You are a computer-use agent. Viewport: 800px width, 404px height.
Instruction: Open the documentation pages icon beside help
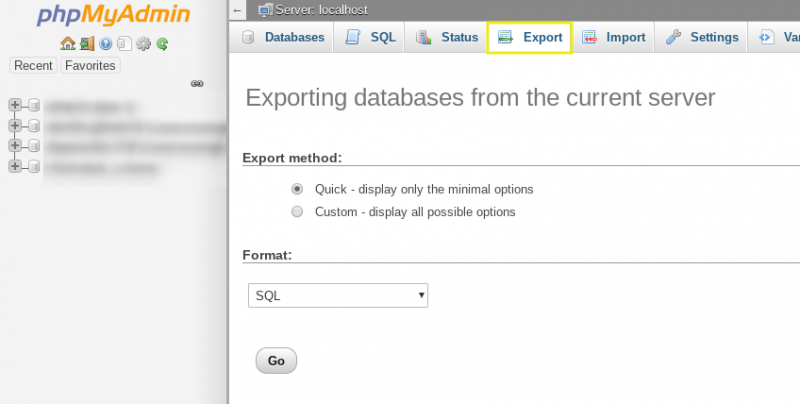(x=124, y=44)
